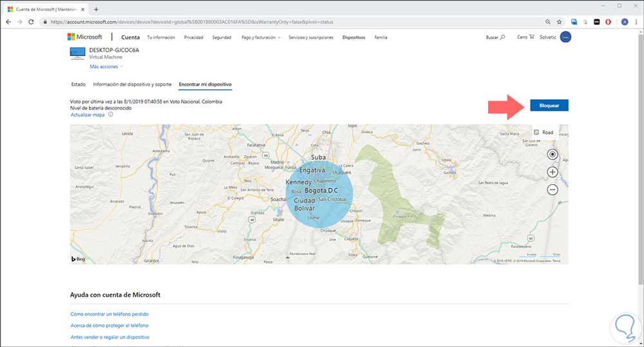Open the Road map style selector

(x=544, y=132)
